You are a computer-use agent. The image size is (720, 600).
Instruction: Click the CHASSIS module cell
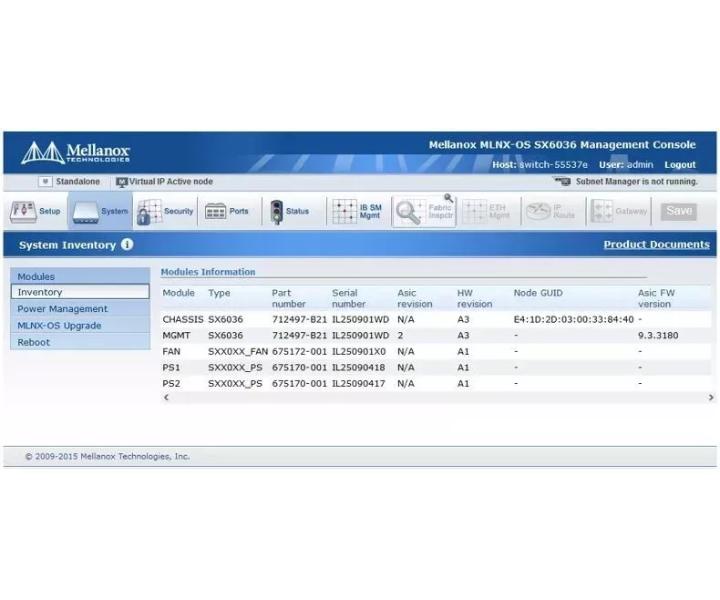pos(183,319)
